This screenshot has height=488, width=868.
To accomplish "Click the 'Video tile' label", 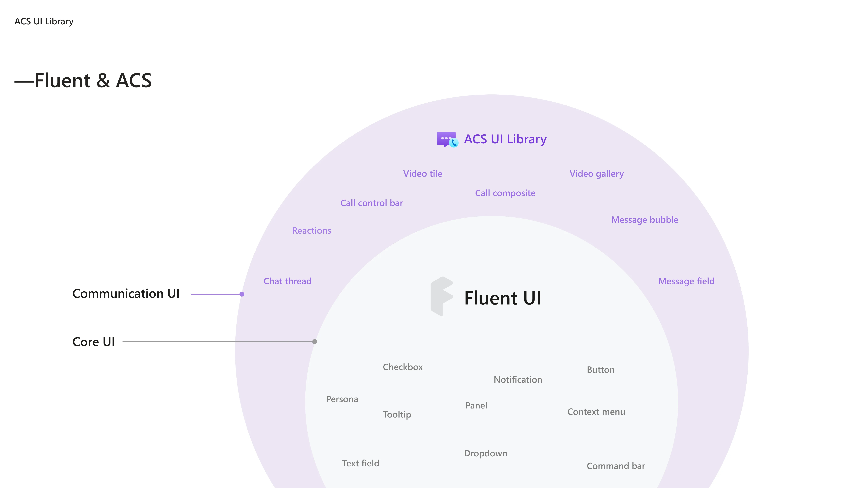I will click(x=423, y=174).
